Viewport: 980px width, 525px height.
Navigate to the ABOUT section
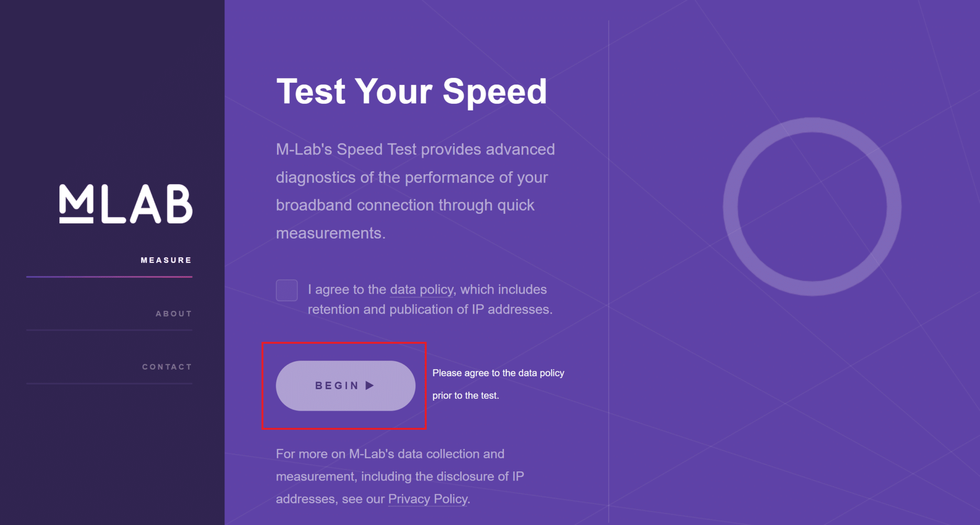[173, 313]
